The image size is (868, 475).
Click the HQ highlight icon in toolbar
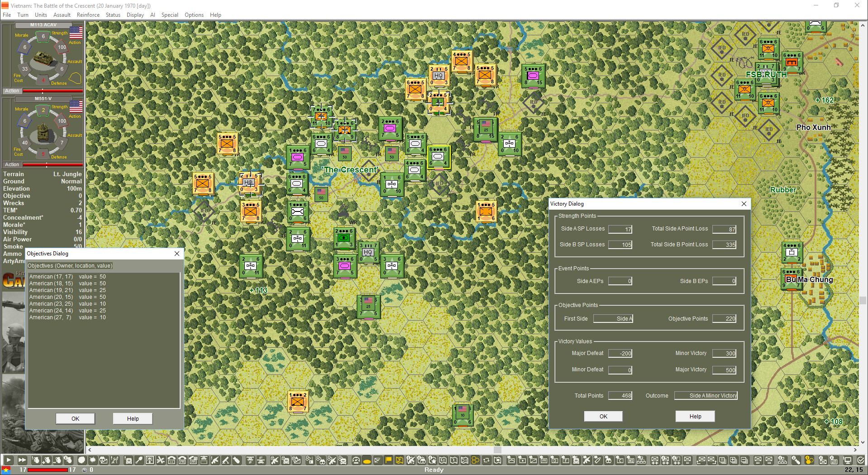point(631,460)
